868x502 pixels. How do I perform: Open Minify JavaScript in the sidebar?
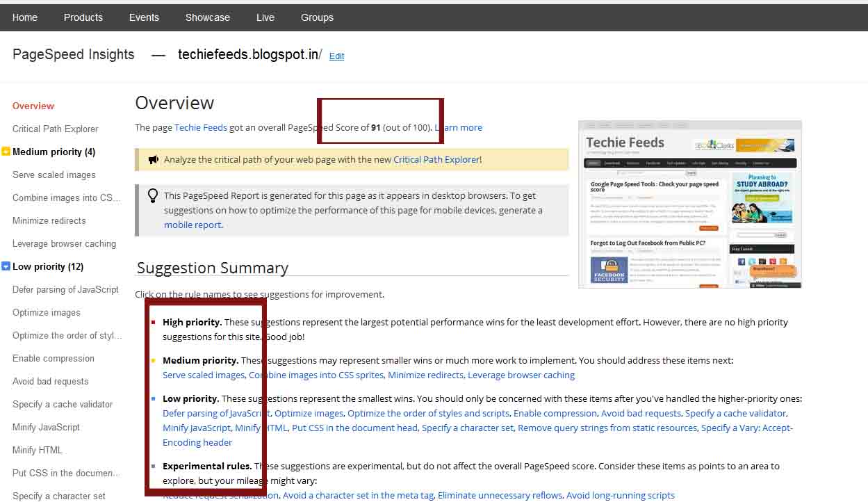click(x=46, y=427)
